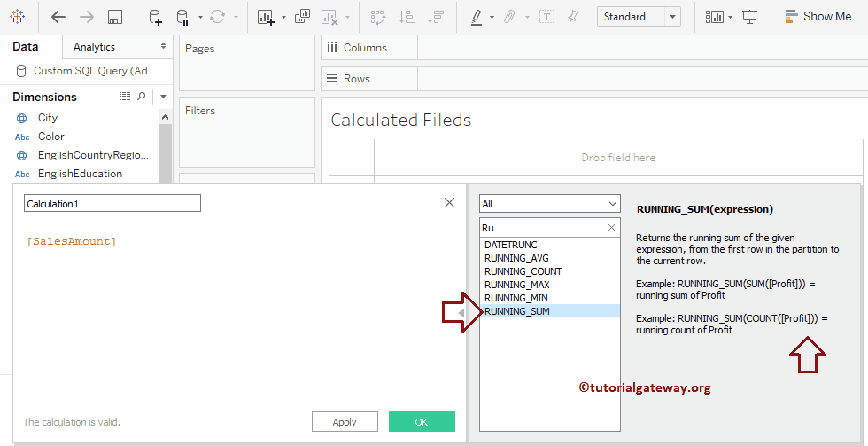Image resolution: width=868 pixels, height=446 pixels.
Task: Select RUNNING_MIN in function list
Action: tap(550, 298)
